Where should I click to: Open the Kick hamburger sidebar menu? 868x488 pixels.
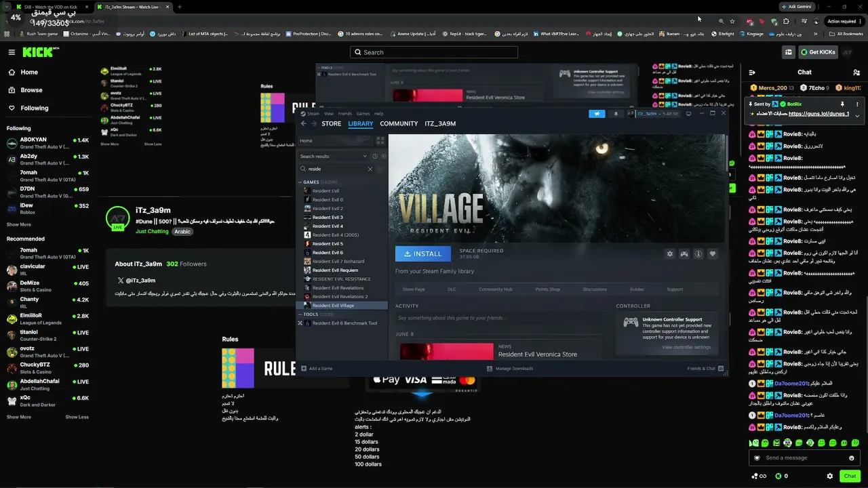[12, 52]
